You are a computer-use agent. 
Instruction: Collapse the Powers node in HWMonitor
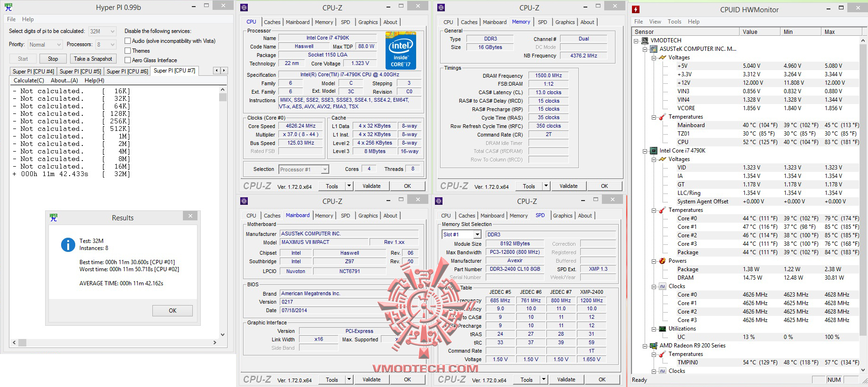654,261
